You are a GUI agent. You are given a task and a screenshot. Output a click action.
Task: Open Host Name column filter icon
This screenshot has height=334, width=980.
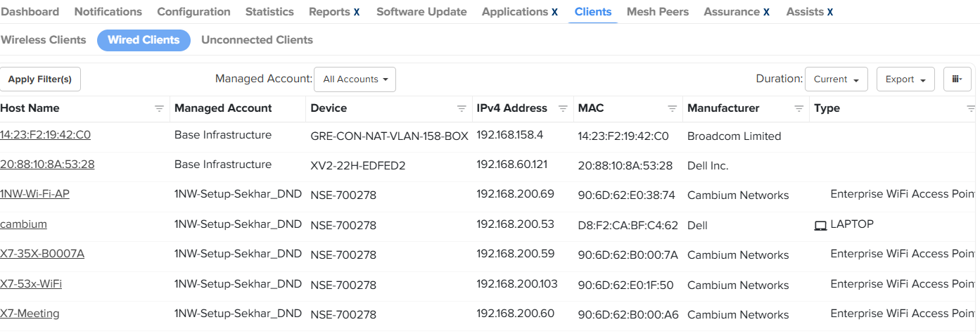point(159,108)
